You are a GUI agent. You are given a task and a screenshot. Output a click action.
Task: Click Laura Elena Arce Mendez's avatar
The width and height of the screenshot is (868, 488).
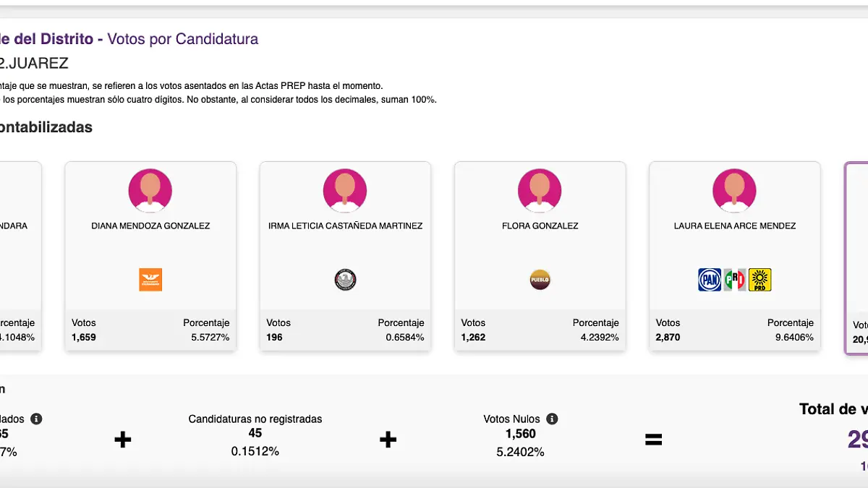pos(735,191)
